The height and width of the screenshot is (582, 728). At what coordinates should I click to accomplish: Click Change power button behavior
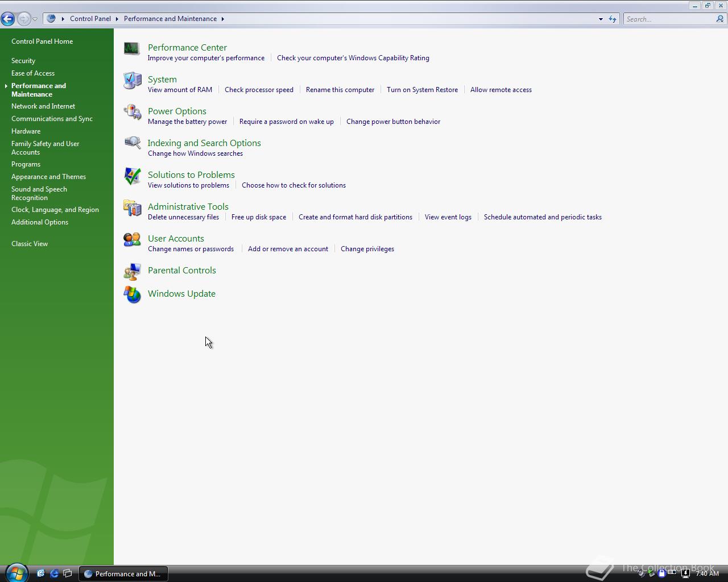(x=394, y=122)
